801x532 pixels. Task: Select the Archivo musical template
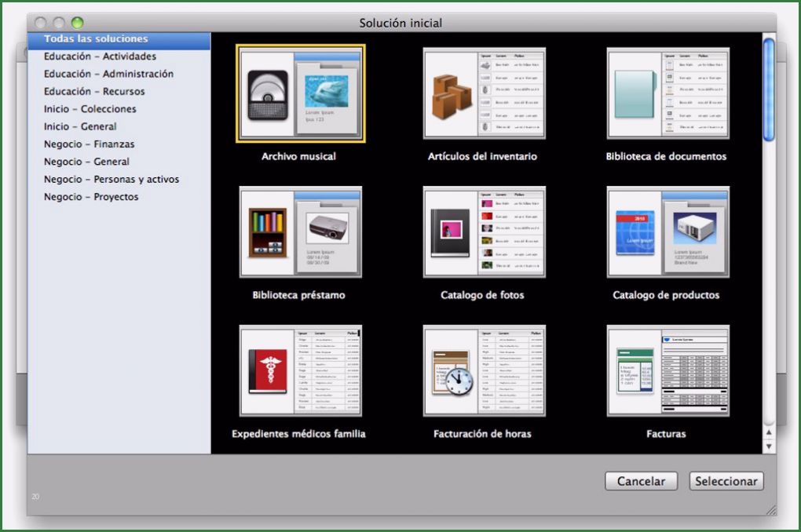pyautogui.click(x=299, y=94)
